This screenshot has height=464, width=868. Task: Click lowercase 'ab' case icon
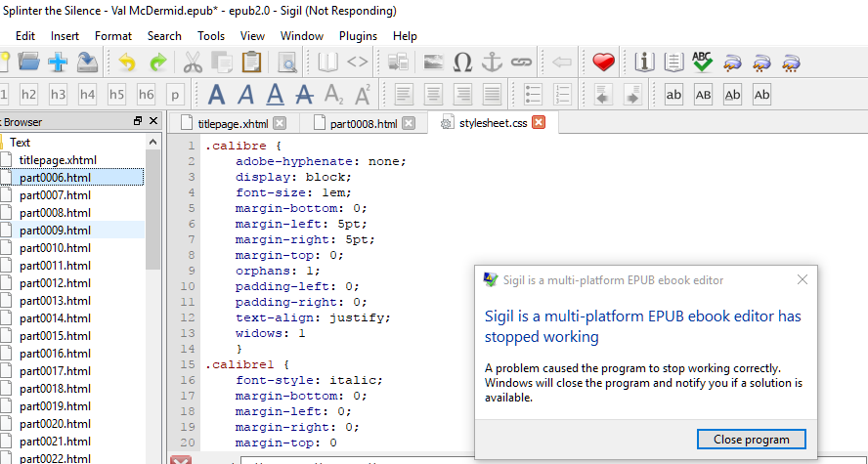tap(673, 95)
